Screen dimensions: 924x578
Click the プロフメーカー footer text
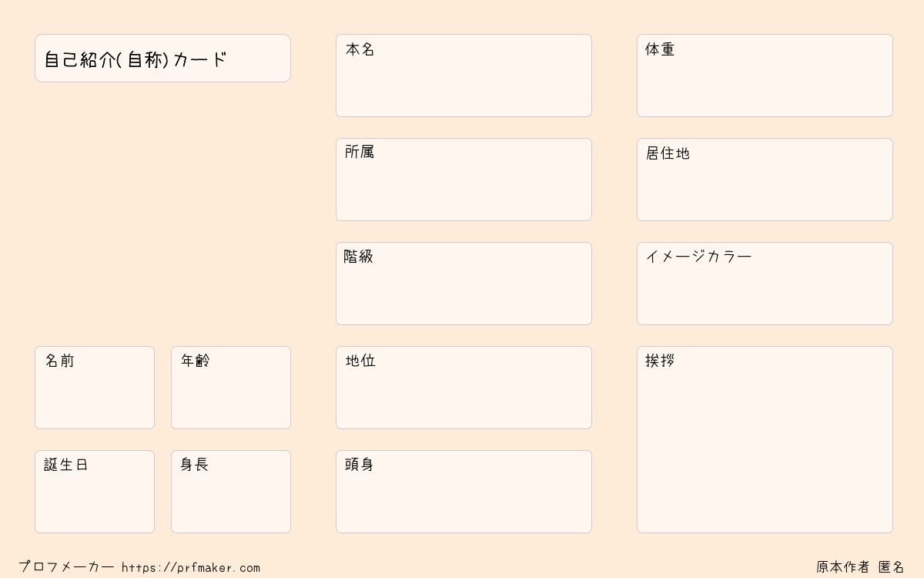[x=66, y=567]
